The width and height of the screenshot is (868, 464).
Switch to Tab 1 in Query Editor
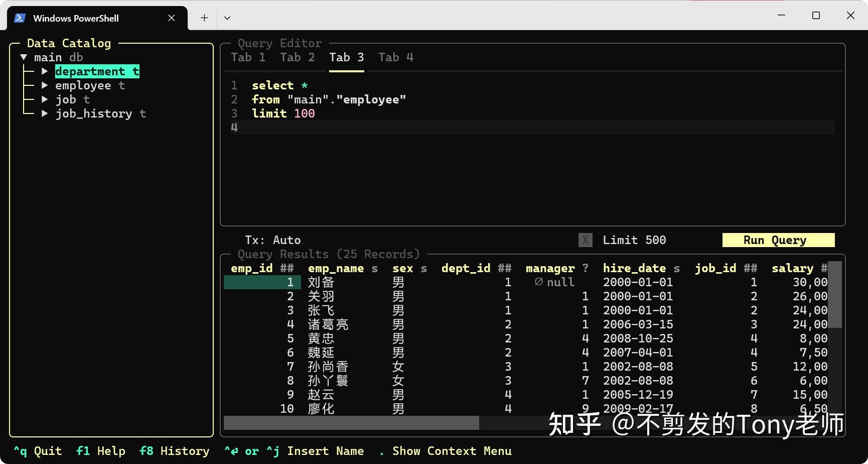pyautogui.click(x=248, y=57)
